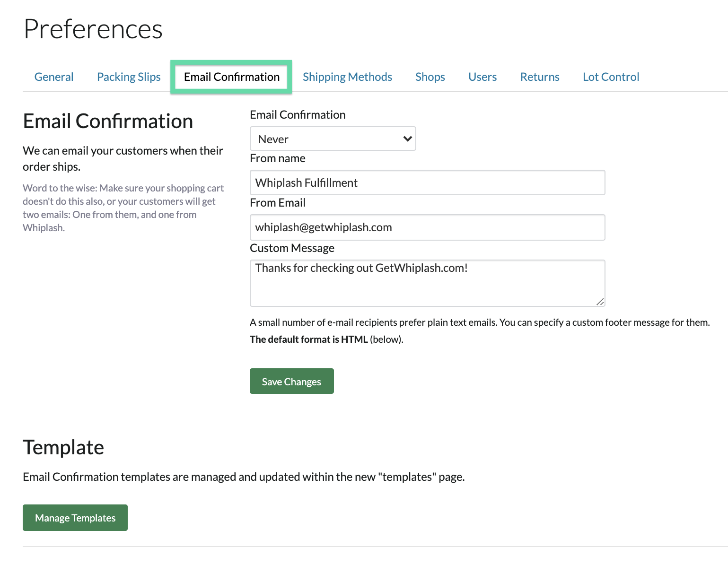The height and width of the screenshot is (573, 728).
Task: Switch to the Users tab
Action: click(482, 77)
